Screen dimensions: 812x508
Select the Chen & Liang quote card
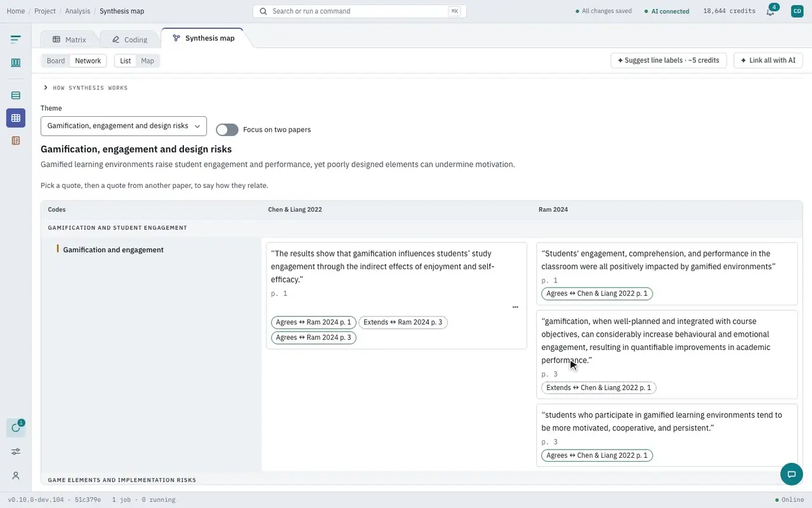point(396,295)
